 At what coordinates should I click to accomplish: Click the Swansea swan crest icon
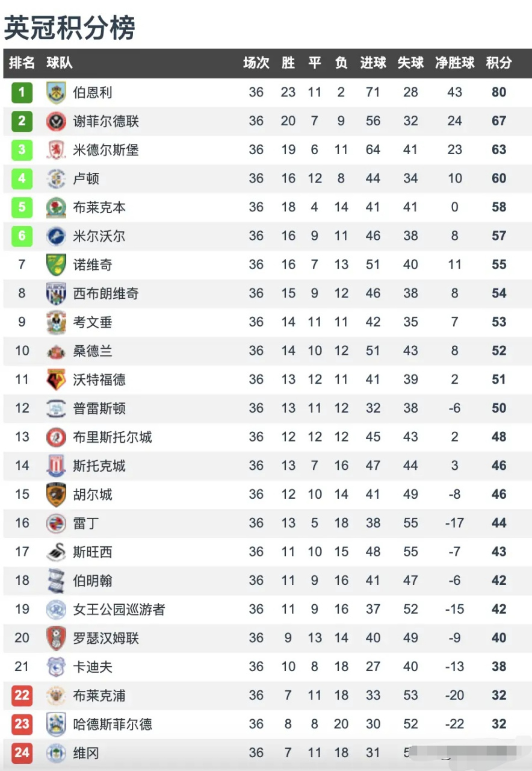click(x=56, y=552)
